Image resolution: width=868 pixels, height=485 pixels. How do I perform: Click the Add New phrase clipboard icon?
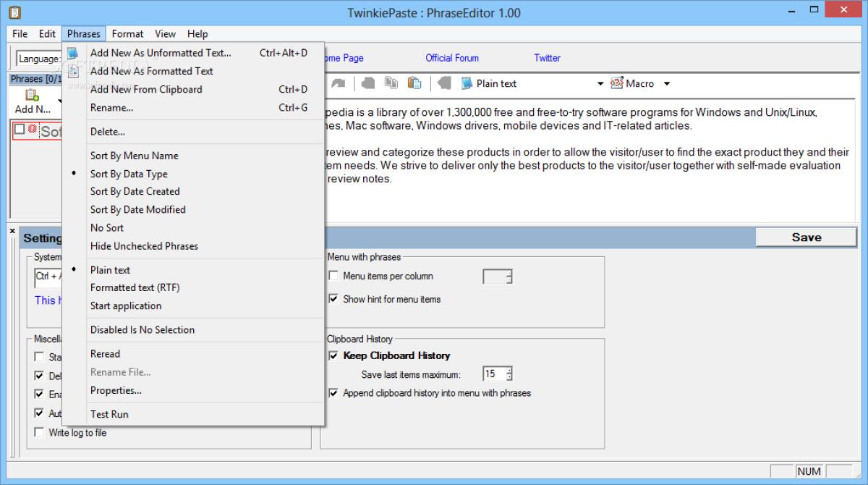pos(31,96)
